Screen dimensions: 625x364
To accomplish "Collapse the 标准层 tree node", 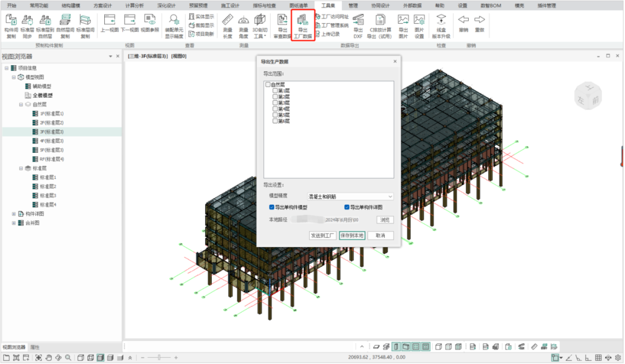I will [21, 168].
